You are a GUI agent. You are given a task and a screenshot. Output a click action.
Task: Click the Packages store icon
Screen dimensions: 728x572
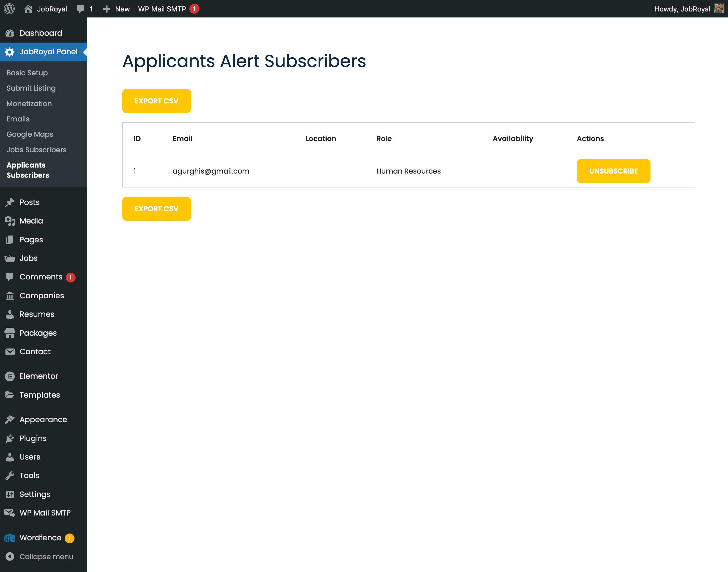10,333
